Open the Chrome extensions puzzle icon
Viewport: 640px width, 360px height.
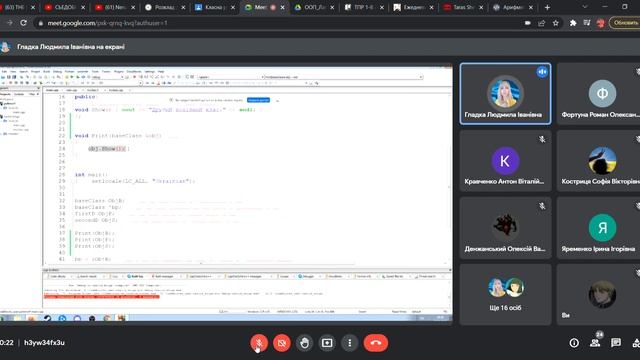(x=573, y=23)
